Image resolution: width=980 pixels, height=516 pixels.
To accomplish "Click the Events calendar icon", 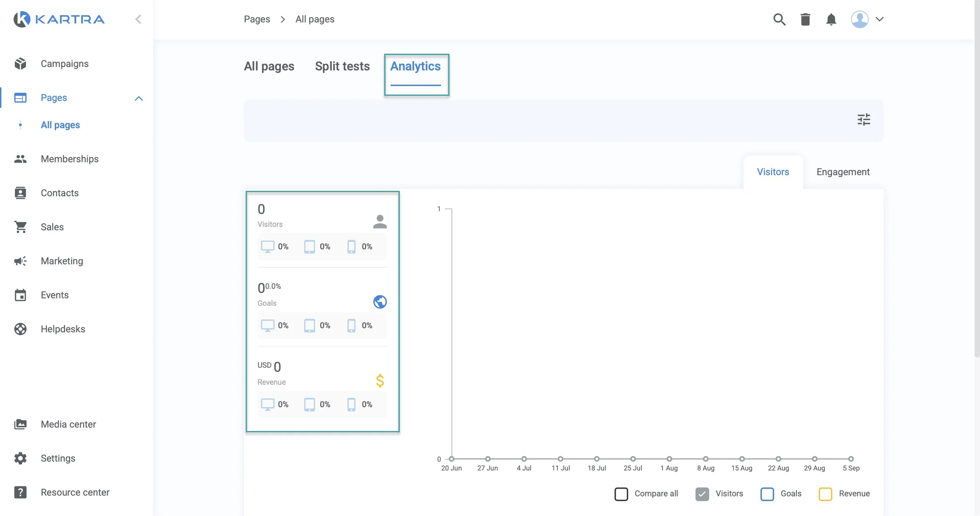I will (x=20, y=295).
